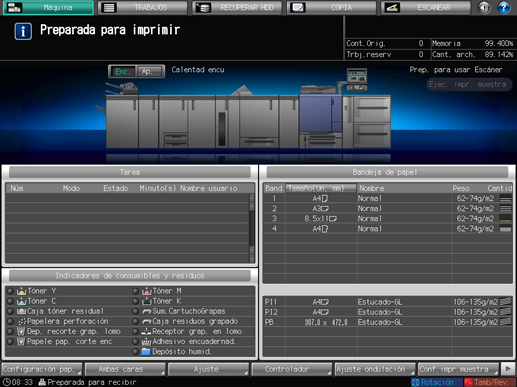The image size is (517, 387).
Task: Expand the Ajuste options button
Action: click(208, 369)
